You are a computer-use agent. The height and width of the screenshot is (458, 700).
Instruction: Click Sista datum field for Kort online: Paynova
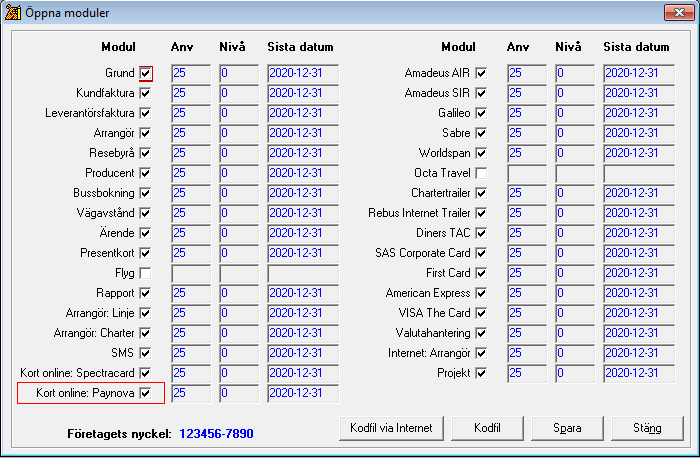tap(303, 393)
